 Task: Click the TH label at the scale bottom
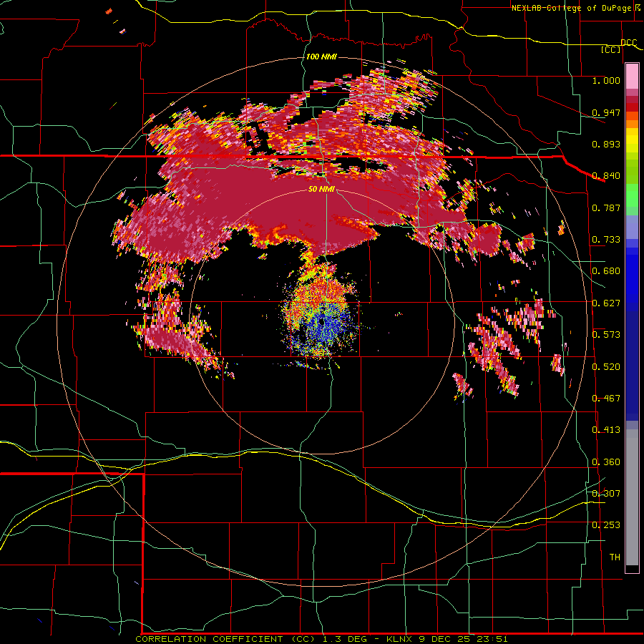(x=615, y=557)
